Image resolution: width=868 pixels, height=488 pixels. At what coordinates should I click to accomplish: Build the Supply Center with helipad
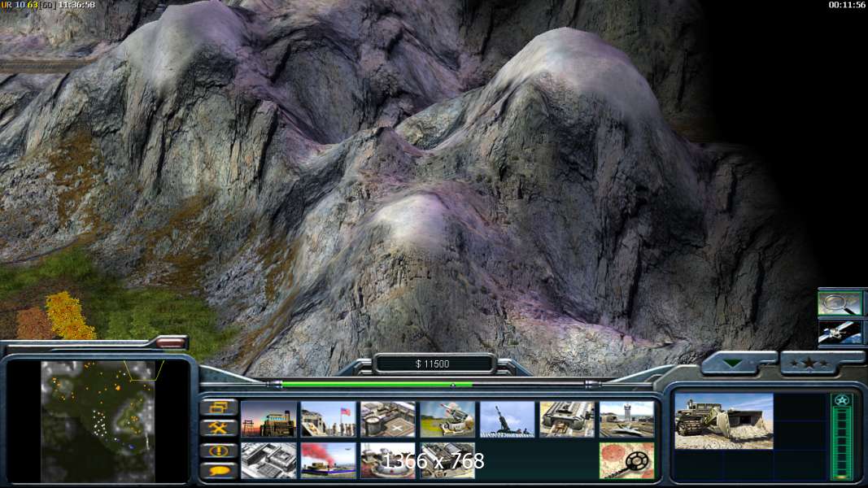(x=388, y=420)
